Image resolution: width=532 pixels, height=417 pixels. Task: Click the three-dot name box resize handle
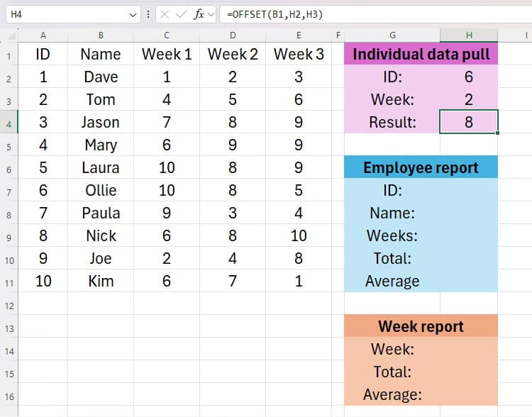click(x=148, y=14)
